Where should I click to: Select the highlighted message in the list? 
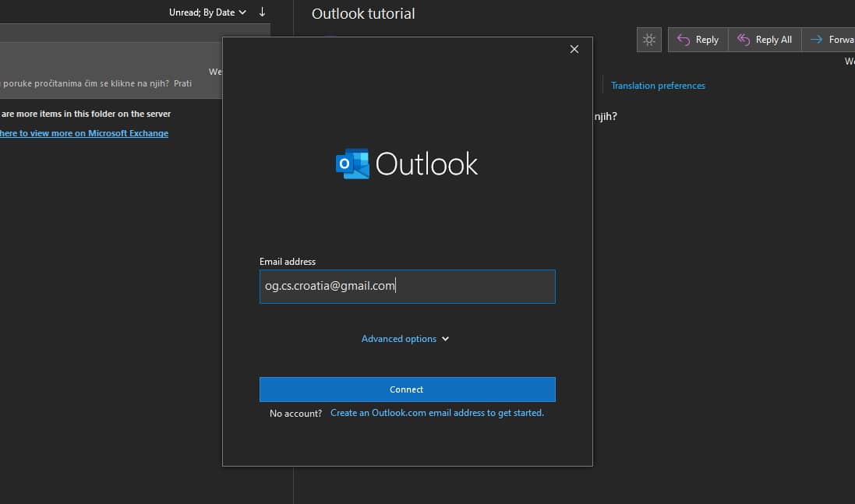pyautogui.click(x=109, y=70)
